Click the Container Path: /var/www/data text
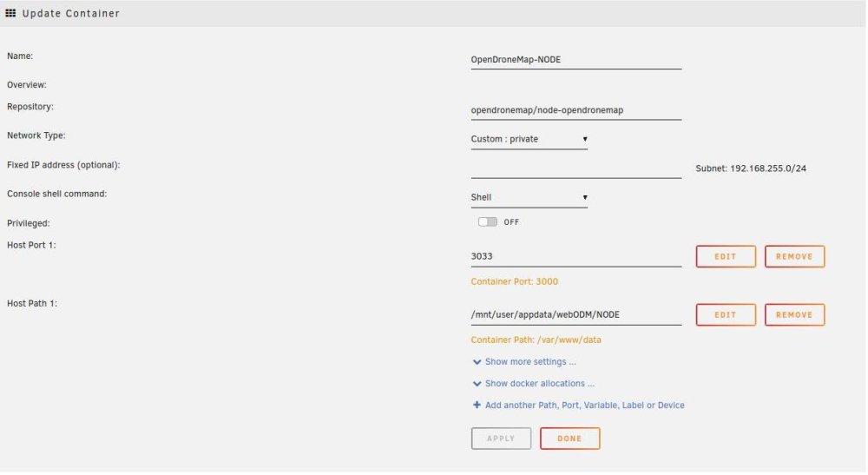 click(x=536, y=340)
